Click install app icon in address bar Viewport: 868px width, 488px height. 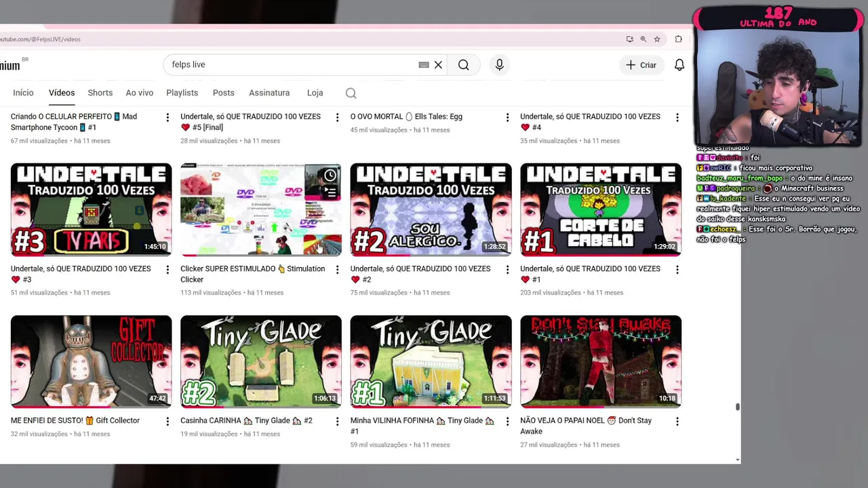click(629, 39)
